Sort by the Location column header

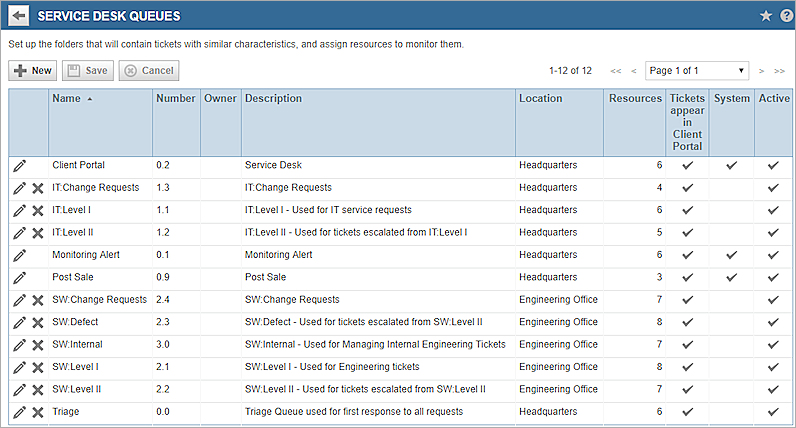(x=540, y=99)
